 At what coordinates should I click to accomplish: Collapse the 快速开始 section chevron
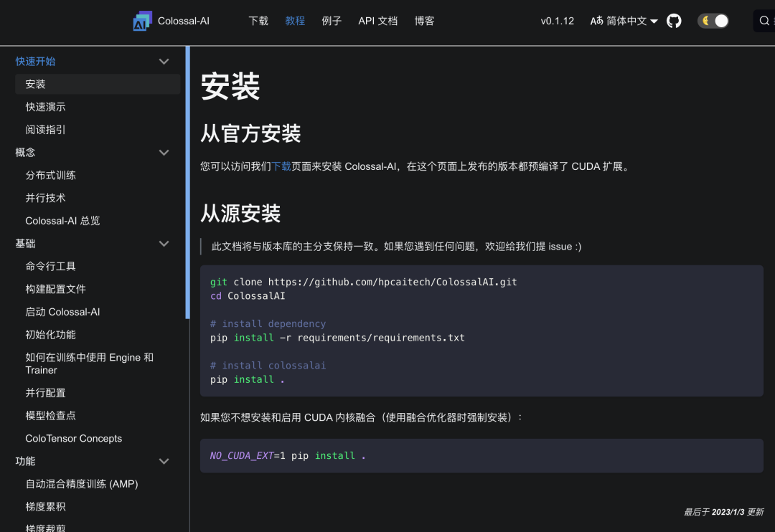pos(164,61)
